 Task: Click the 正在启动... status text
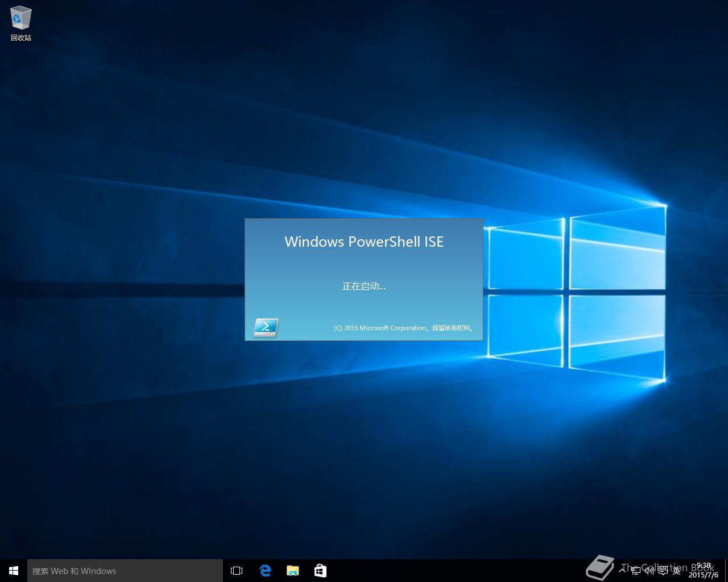pyautogui.click(x=364, y=286)
